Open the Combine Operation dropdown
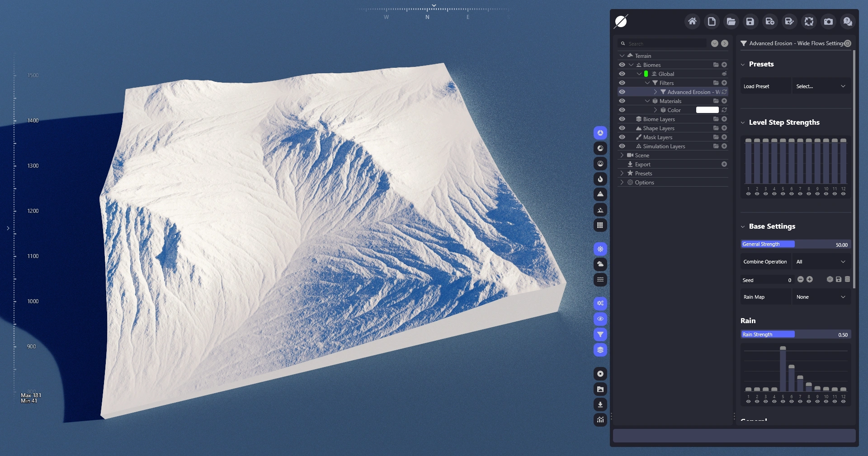Viewport: 868px width, 456px height. coord(821,262)
